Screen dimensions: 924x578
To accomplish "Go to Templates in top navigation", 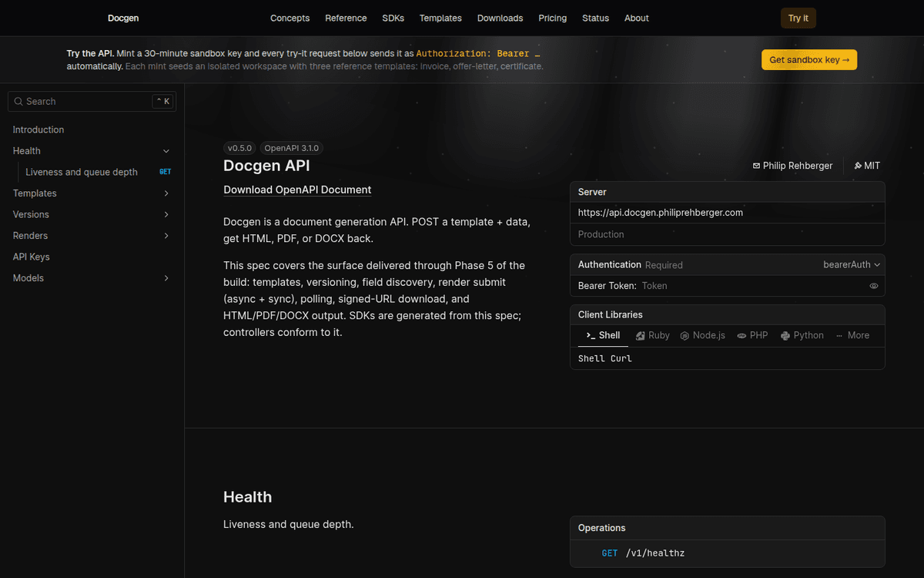I will tap(440, 18).
